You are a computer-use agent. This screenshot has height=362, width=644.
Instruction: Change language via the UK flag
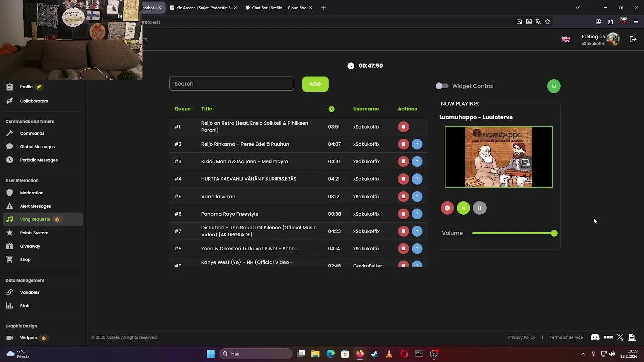566,39
